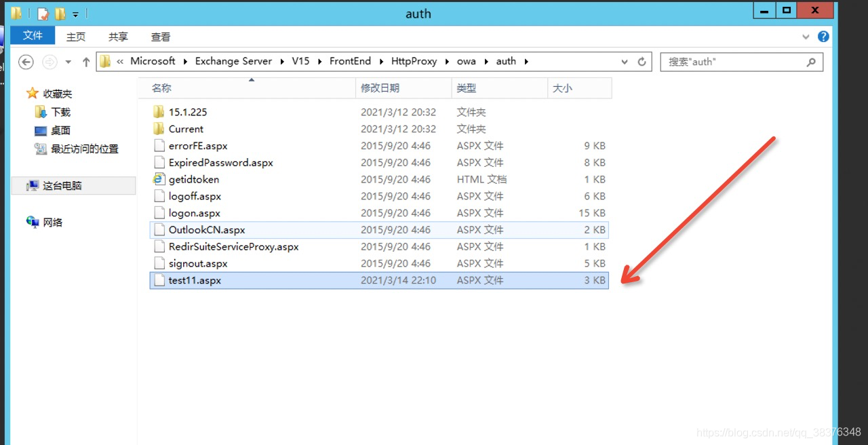Viewport: 868px width, 445px height.
Task: Click the properties icon in title bar
Action: pyautogui.click(x=43, y=14)
